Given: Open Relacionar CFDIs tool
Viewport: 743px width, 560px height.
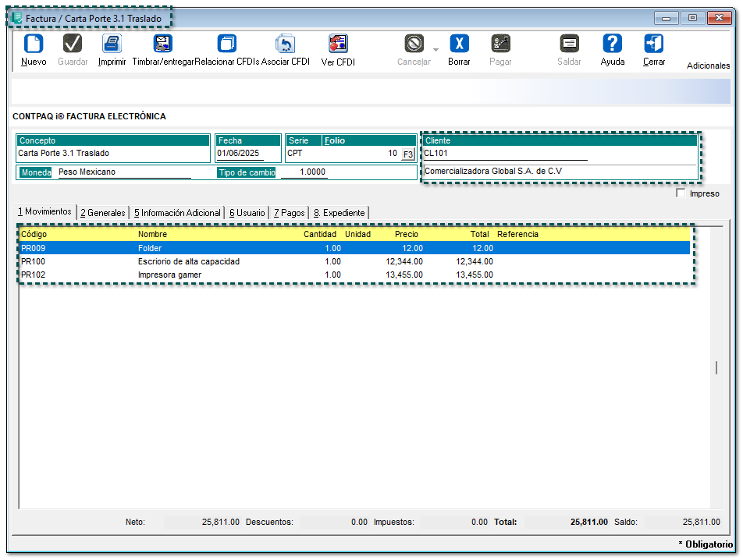Looking at the screenshot, I should pyautogui.click(x=226, y=44).
